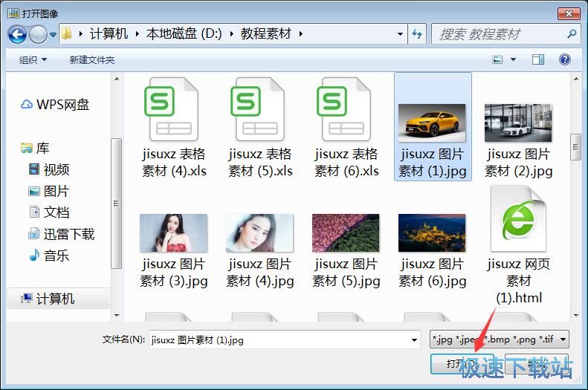Open the change view options dropdown
Viewport: 588px width, 390px height.
click(512, 59)
